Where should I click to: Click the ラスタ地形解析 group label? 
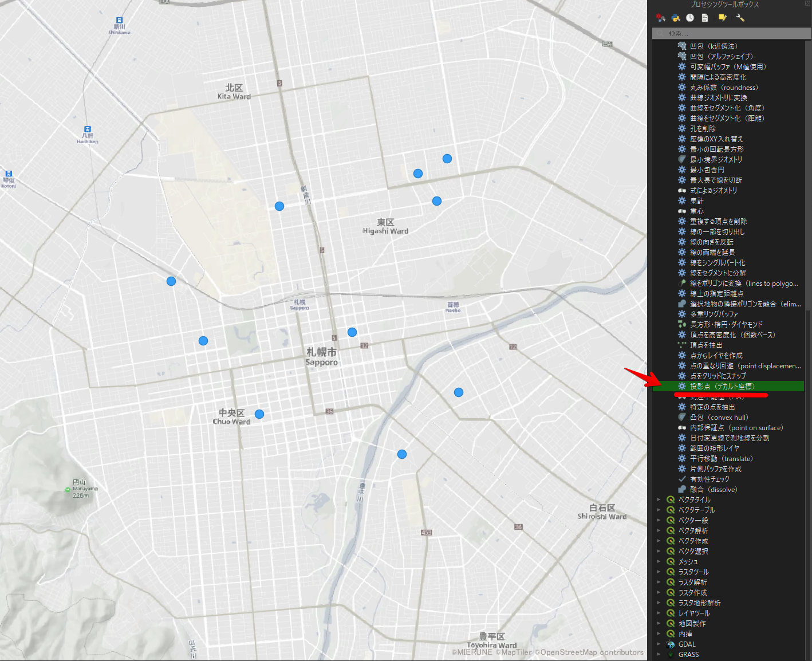[x=700, y=603]
